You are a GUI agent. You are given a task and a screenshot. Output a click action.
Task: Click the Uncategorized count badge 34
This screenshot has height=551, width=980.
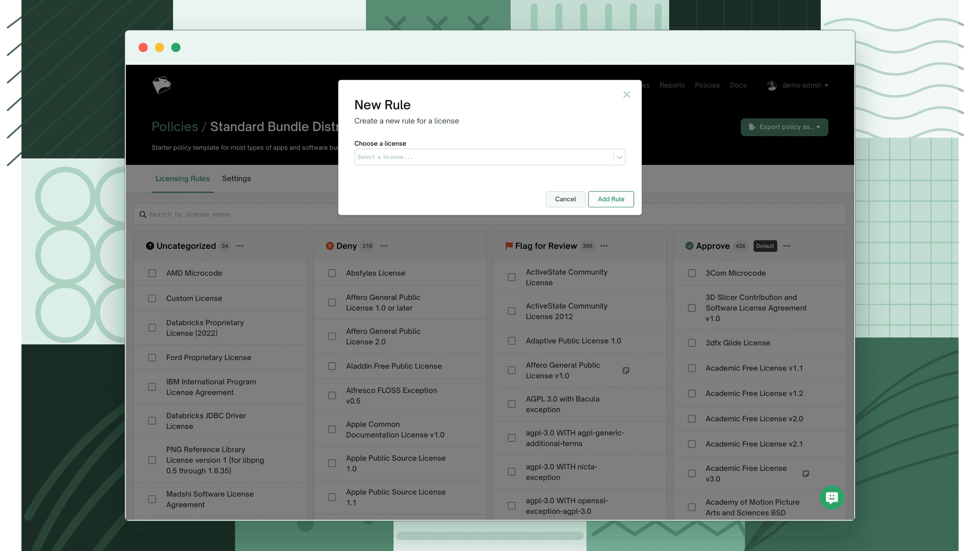[x=225, y=246]
